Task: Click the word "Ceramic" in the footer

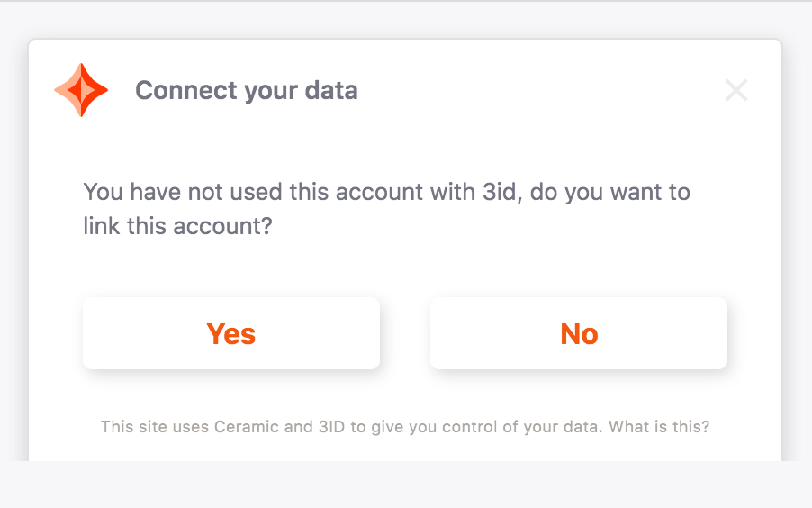Action: coord(247,426)
